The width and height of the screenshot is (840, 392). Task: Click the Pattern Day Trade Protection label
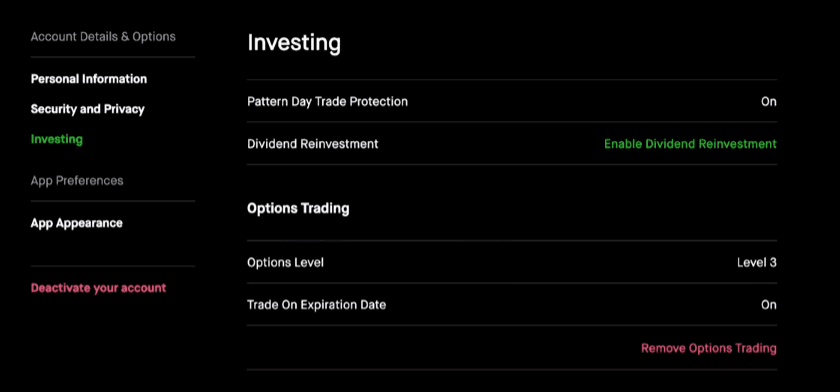coord(327,102)
